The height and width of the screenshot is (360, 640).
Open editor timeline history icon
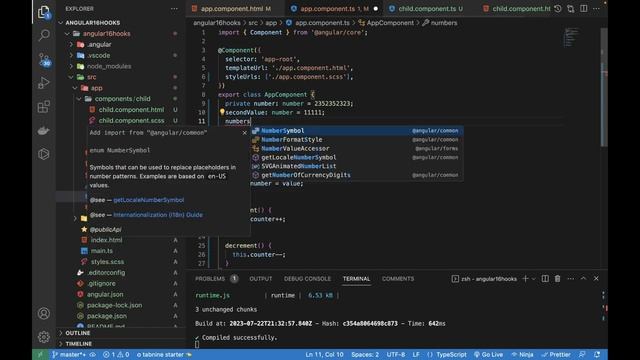pyautogui.click(x=558, y=9)
